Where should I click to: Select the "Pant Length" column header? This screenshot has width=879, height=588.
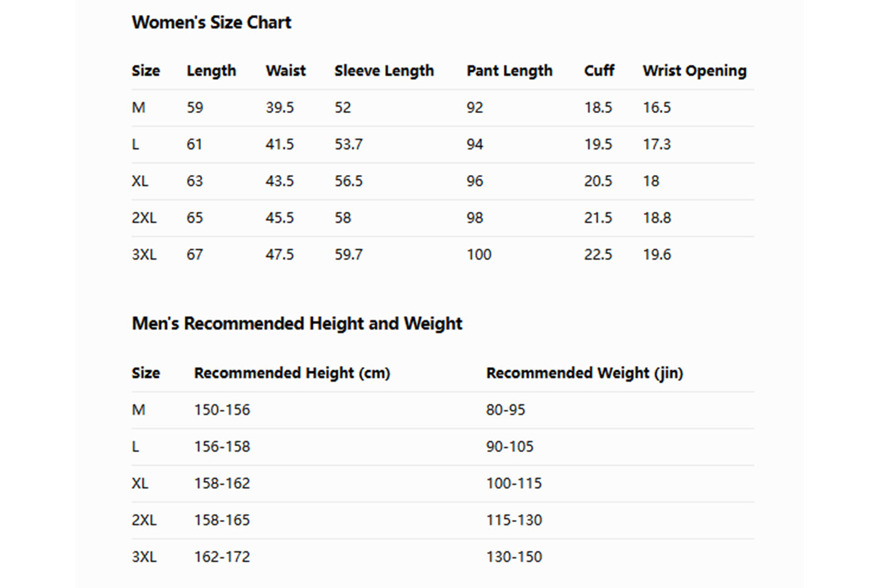[509, 71]
